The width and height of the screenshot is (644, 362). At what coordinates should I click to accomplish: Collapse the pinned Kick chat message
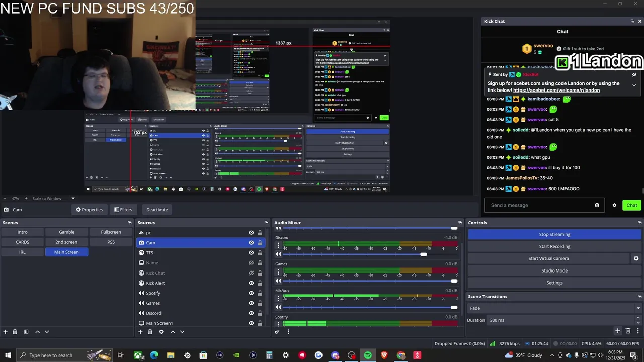(634, 85)
